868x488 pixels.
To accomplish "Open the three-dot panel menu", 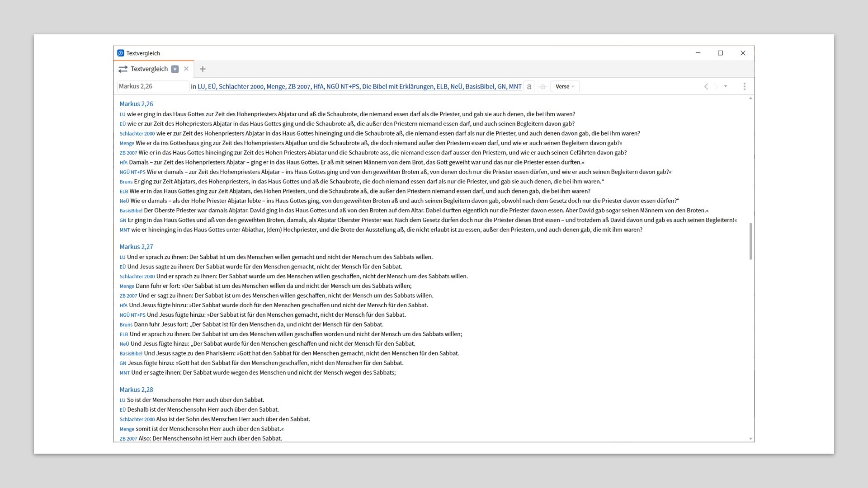I will pyautogui.click(x=745, y=86).
